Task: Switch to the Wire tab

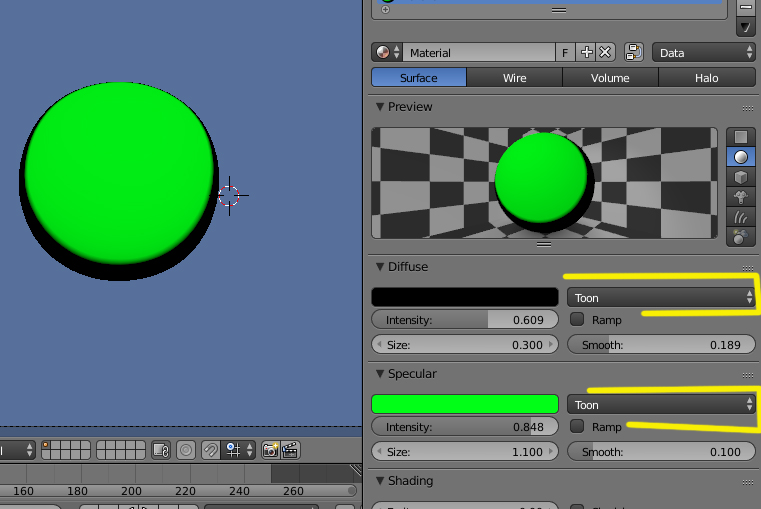Action: point(514,78)
